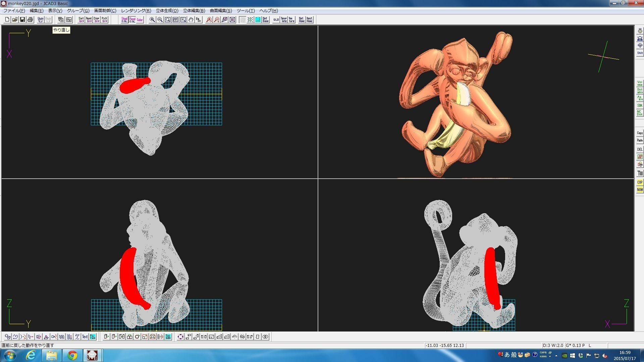Open File Explorer from the taskbar

pyautogui.click(x=51, y=355)
